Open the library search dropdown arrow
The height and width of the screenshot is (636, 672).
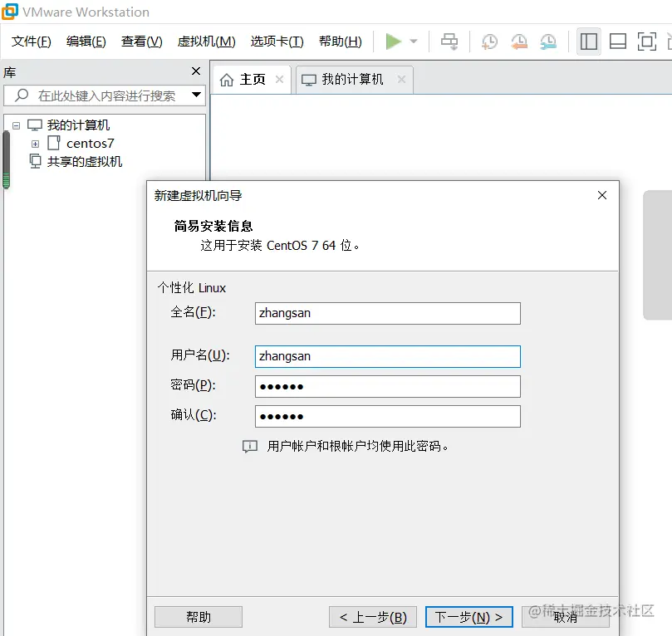click(196, 95)
